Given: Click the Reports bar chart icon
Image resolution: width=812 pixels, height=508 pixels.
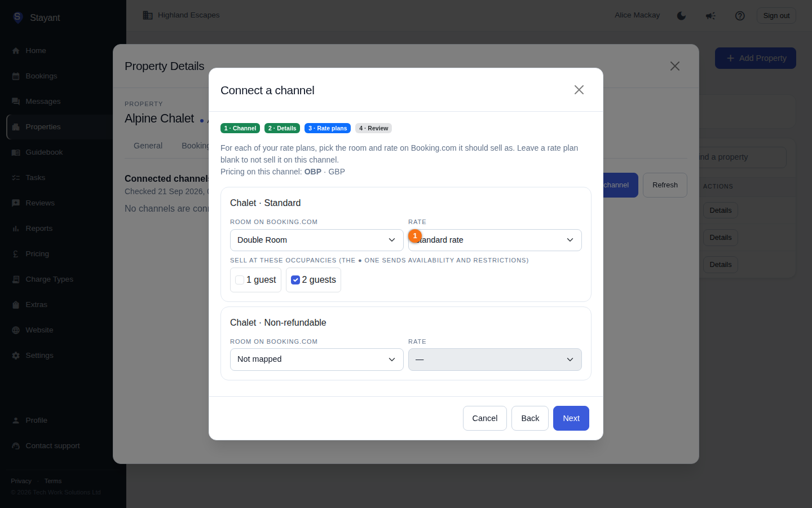Looking at the screenshot, I should (x=16, y=229).
